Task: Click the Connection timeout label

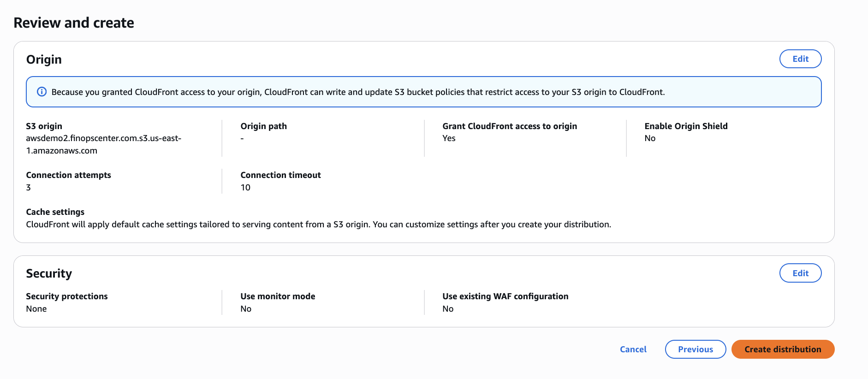Action: [280, 175]
